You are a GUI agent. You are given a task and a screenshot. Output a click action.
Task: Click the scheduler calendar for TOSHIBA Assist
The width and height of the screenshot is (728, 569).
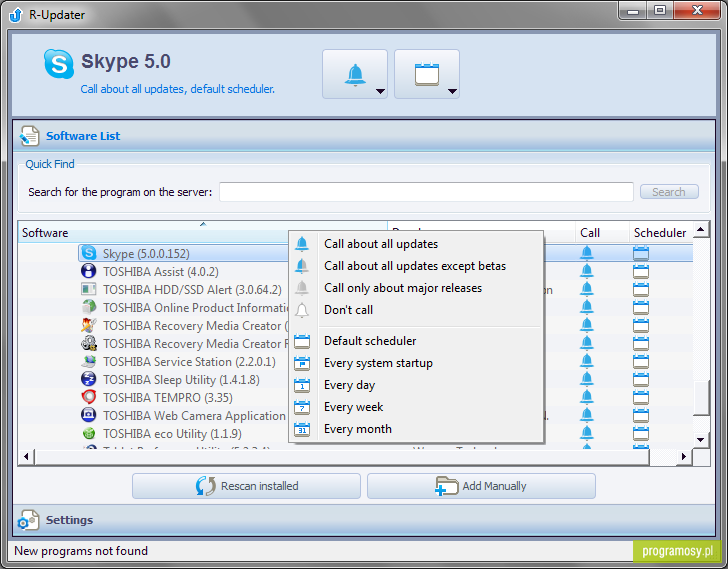click(x=641, y=272)
